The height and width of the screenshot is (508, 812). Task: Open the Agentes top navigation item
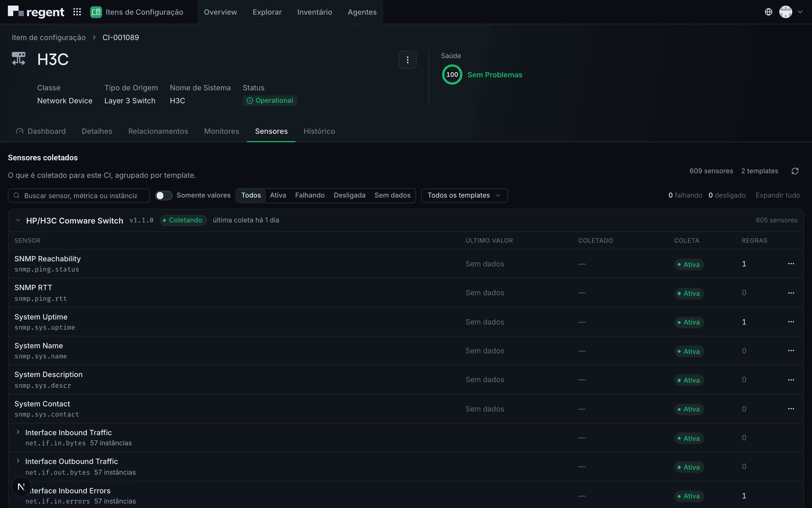click(x=362, y=12)
